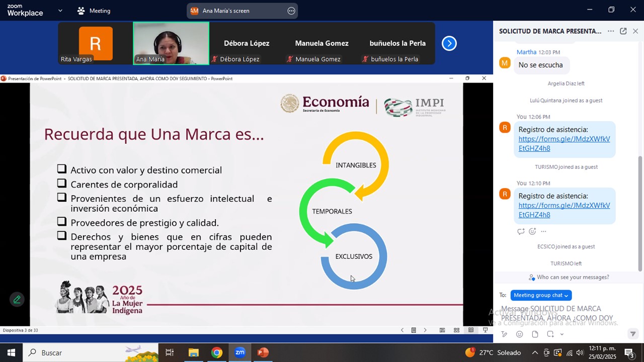Open the emoji picker in chat
The height and width of the screenshot is (362, 644).
[519, 334]
